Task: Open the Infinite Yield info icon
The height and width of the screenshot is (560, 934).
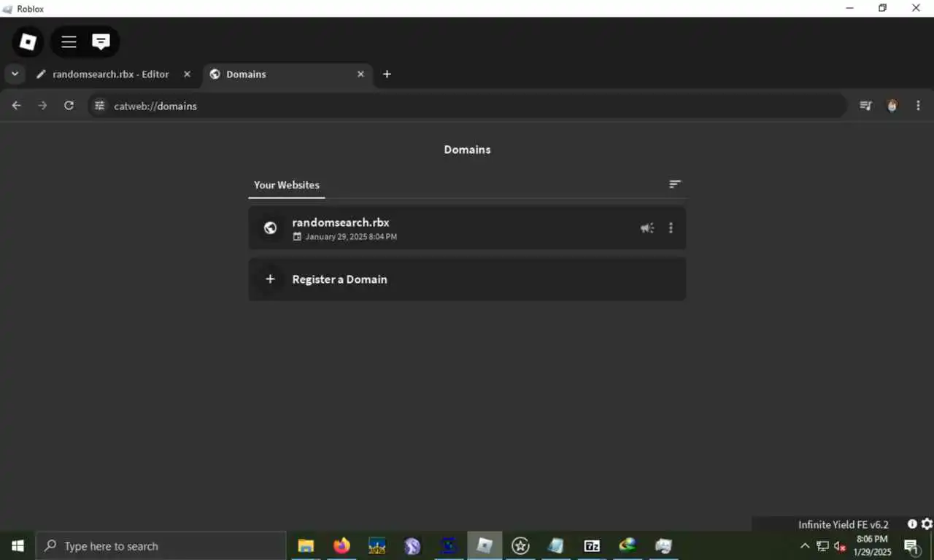Action: point(912,524)
